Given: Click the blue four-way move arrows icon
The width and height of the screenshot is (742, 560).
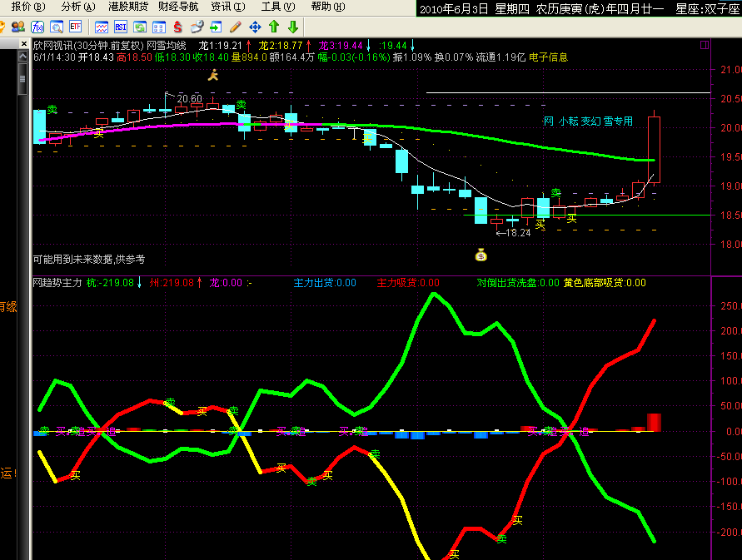Looking at the screenshot, I should 255,27.
